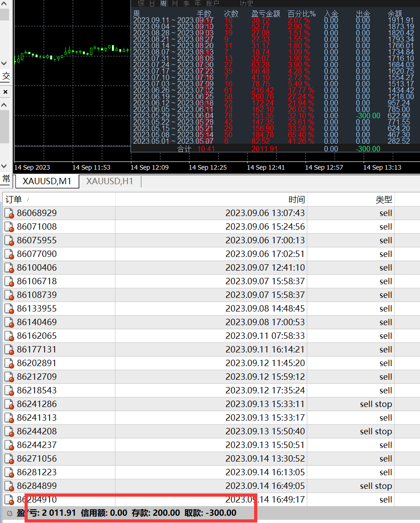This screenshot has width=420, height=523.
Task: Click the upper left panel scrollbar thumb
Action: coord(5,15)
